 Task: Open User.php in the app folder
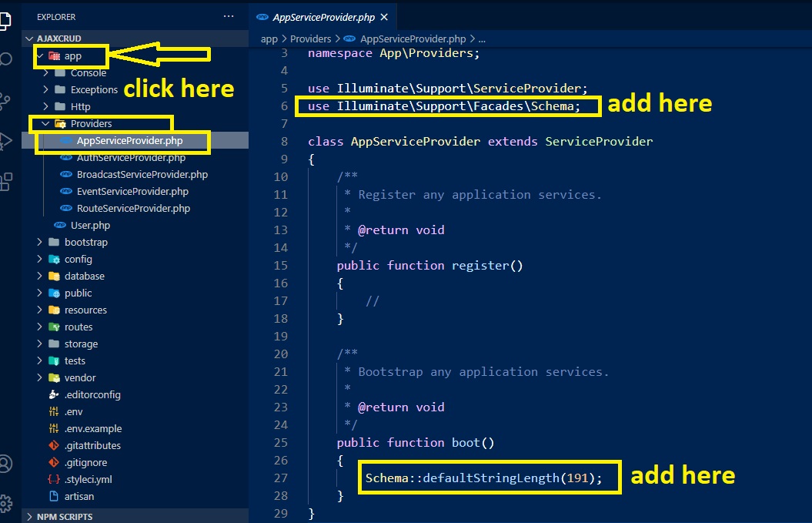point(90,226)
